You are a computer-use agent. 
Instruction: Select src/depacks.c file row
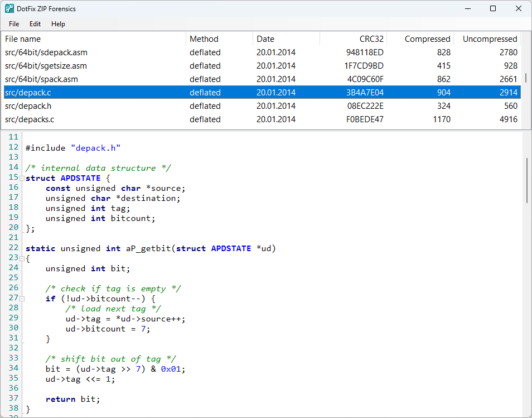click(262, 119)
